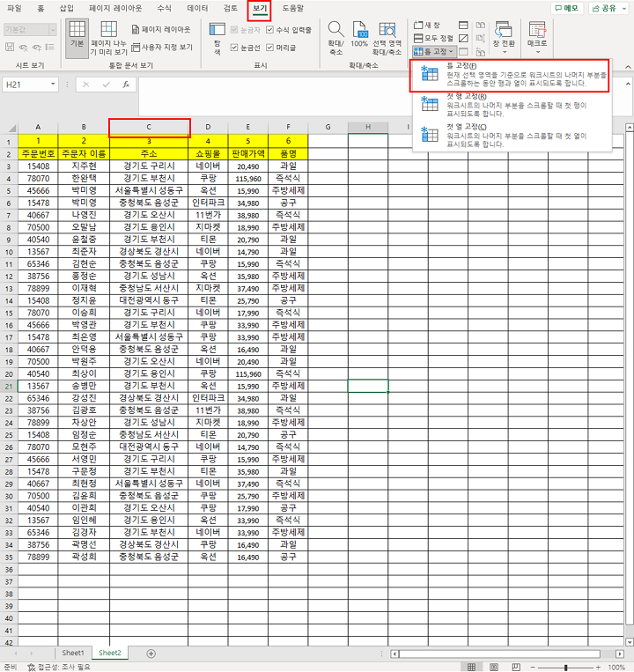Open 사용자 지정 보기 custom views
This screenshot has width=634, height=672.
tap(162, 48)
